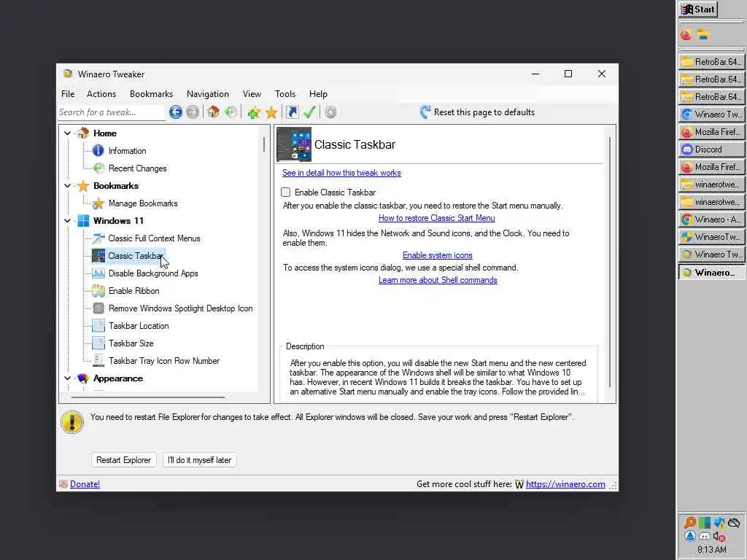Click the yellow exclamation warning icon
The image size is (747, 560).
tap(72, 422)
